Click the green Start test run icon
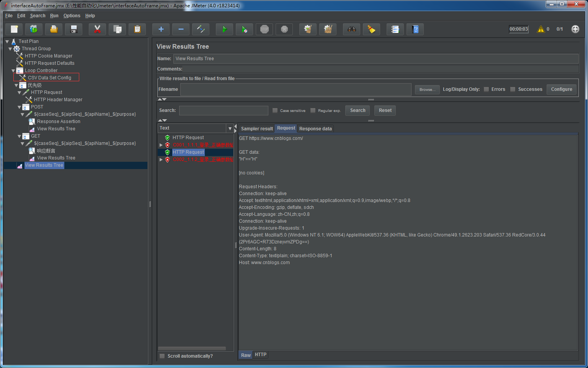Viewport: 588px width, 368px height. tap(224, 29)
